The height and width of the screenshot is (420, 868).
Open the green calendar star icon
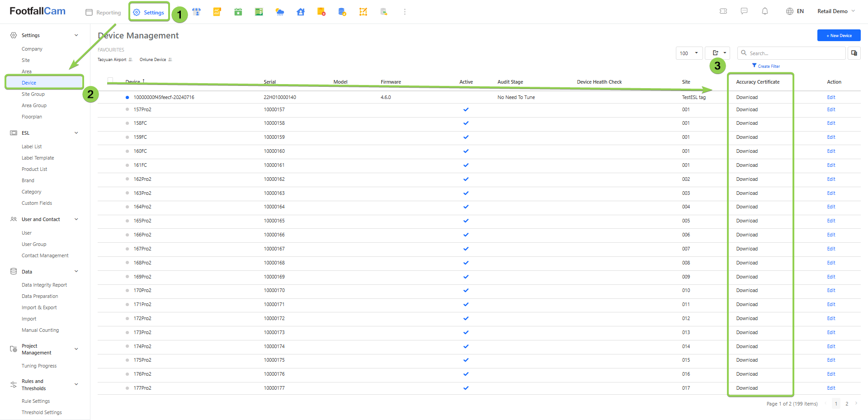pyautogui.click(x=238, y=12)
